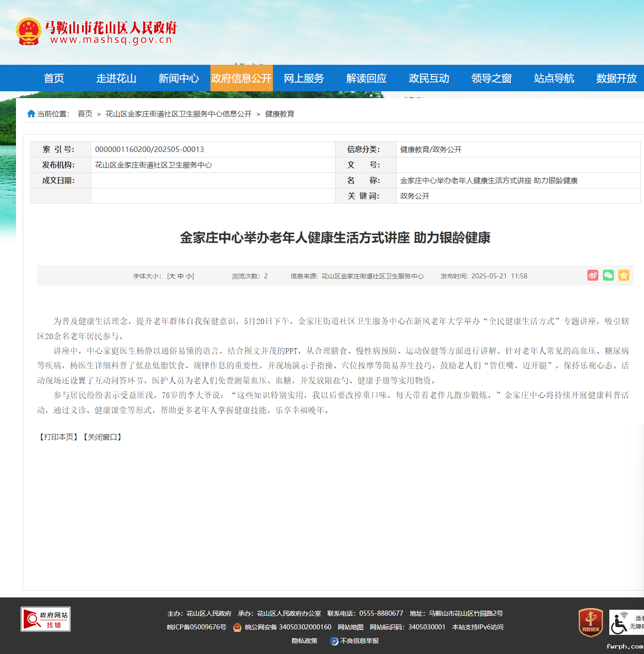Click the national emblem site logo

click(x=28, y=31)
